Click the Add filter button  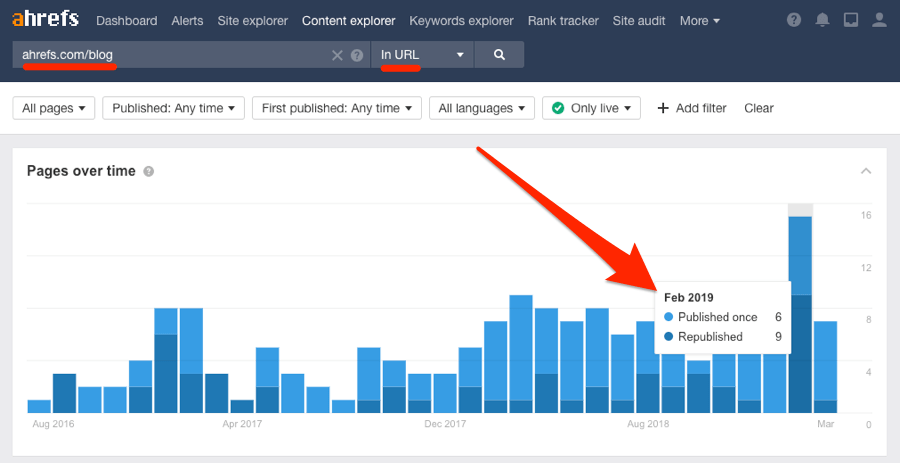click(x=692, y=108)
